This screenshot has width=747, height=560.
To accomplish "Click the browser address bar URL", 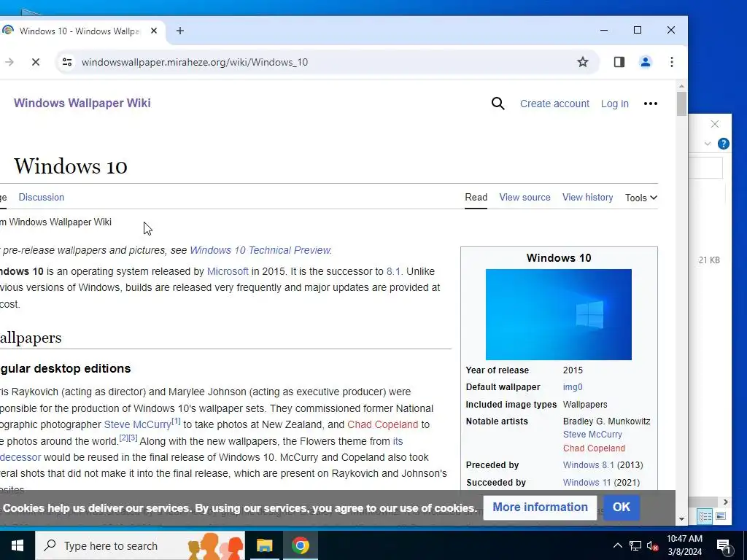I will (194, 63).
